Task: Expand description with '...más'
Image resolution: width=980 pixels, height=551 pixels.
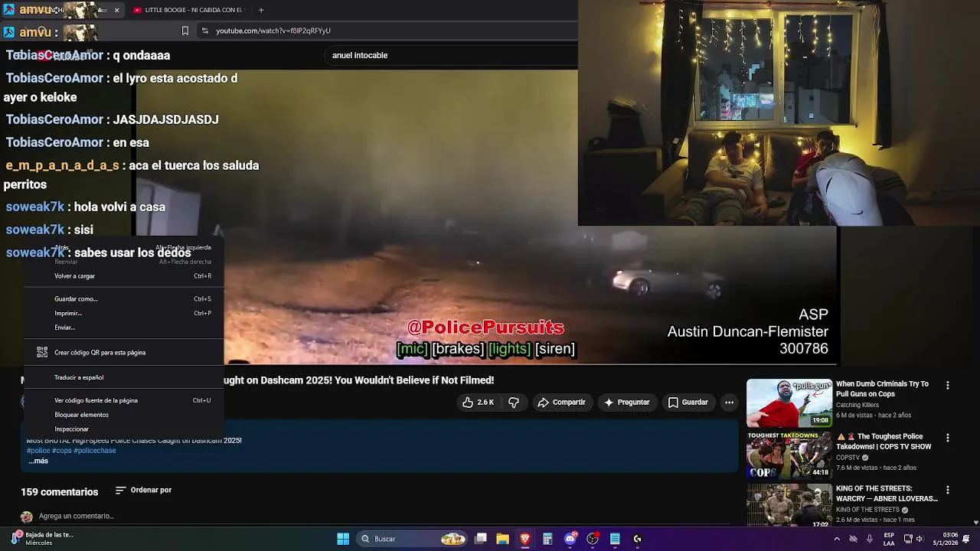Action: 38,461
